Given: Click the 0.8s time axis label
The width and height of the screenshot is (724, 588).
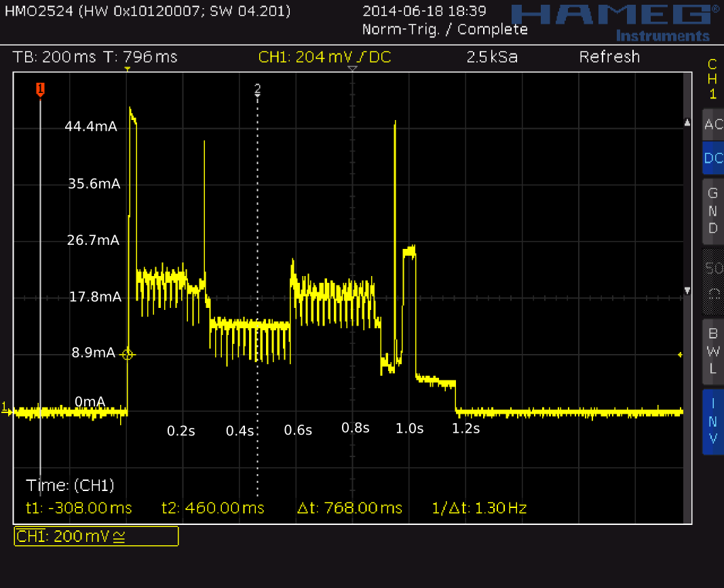Looking at the screenshot, I should (356, 429).
